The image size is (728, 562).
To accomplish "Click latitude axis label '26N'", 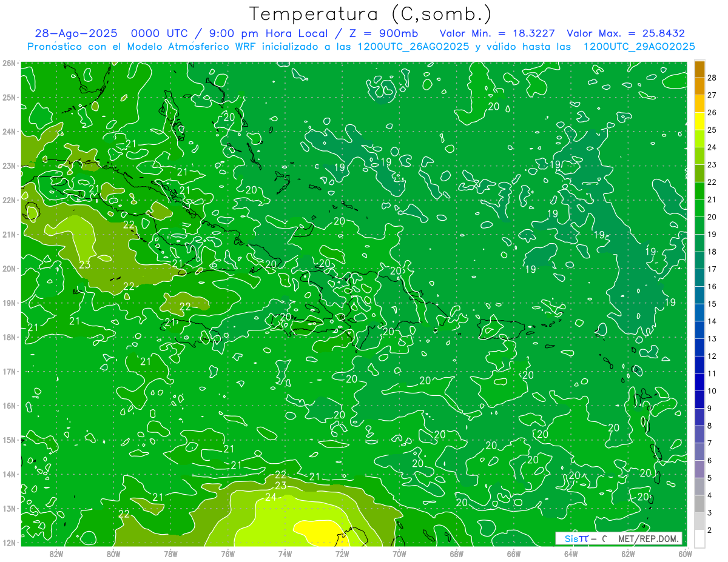I will [x=8, y=63].
